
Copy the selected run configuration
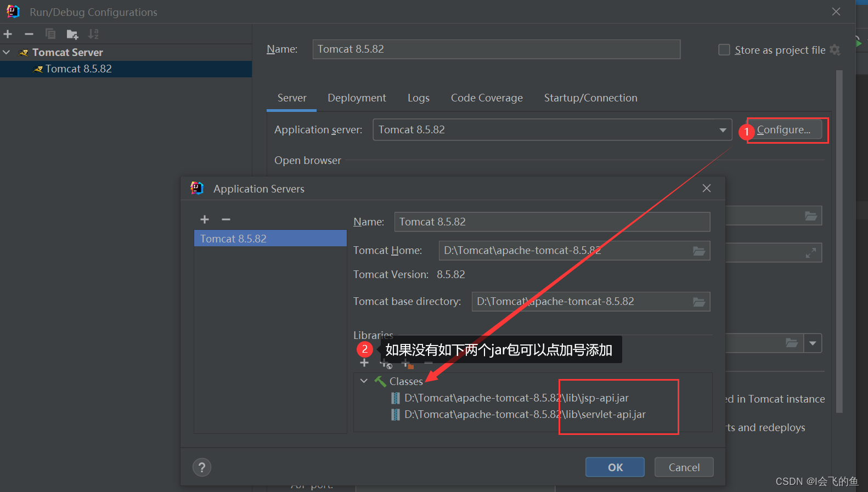(x=50, y=34)
